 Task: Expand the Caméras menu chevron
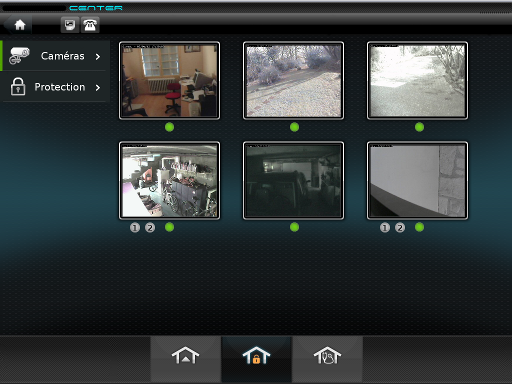click(x=98, y=57)
